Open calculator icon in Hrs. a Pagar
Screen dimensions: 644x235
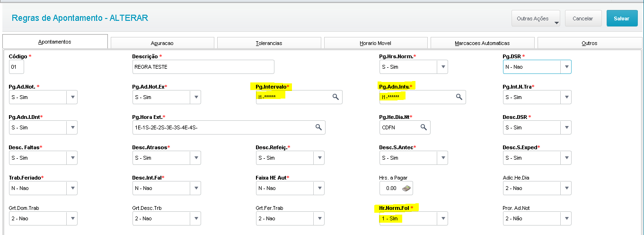[406, 188]
